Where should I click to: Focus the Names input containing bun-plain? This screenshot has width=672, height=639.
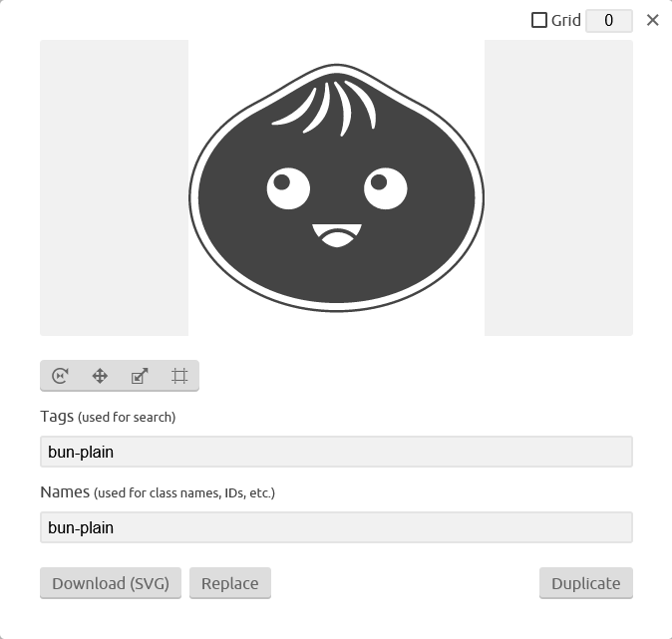tap(336, 527)
